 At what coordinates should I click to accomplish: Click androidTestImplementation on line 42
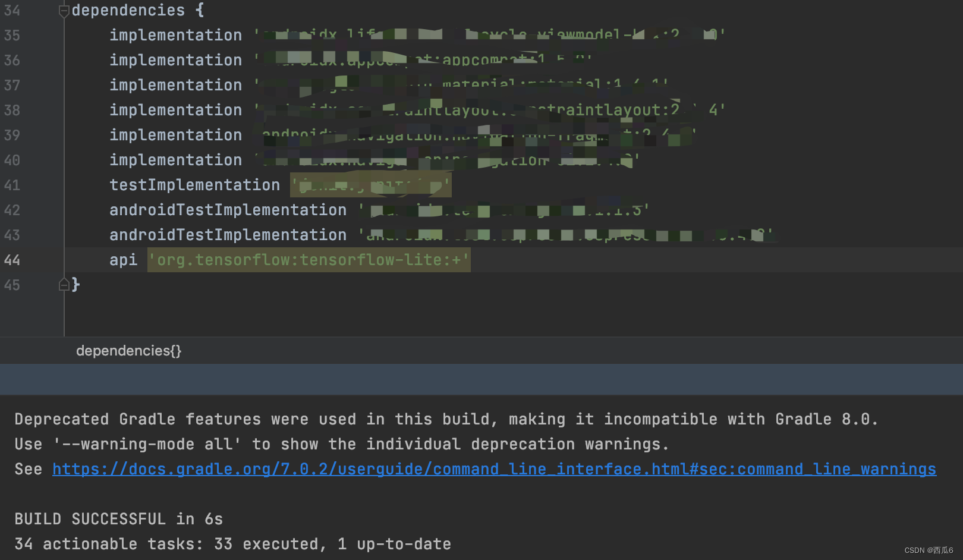pyautogui.click(x=228, y=210)
